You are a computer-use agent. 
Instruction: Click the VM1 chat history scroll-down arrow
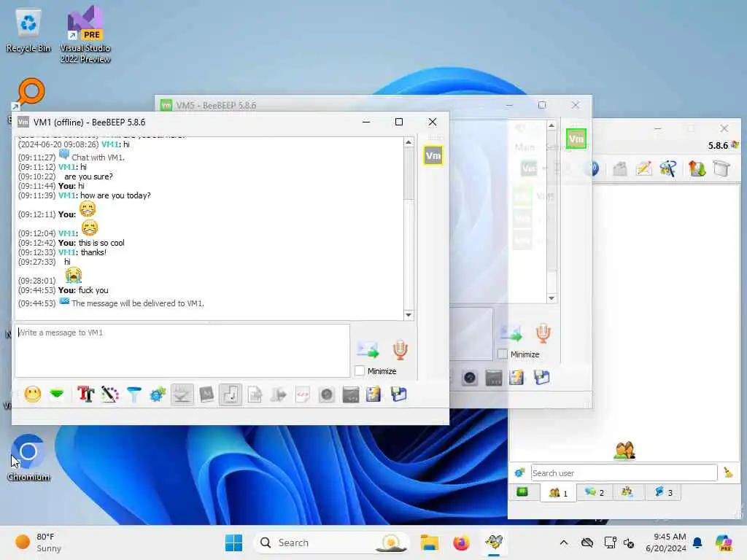coord(409,315)
